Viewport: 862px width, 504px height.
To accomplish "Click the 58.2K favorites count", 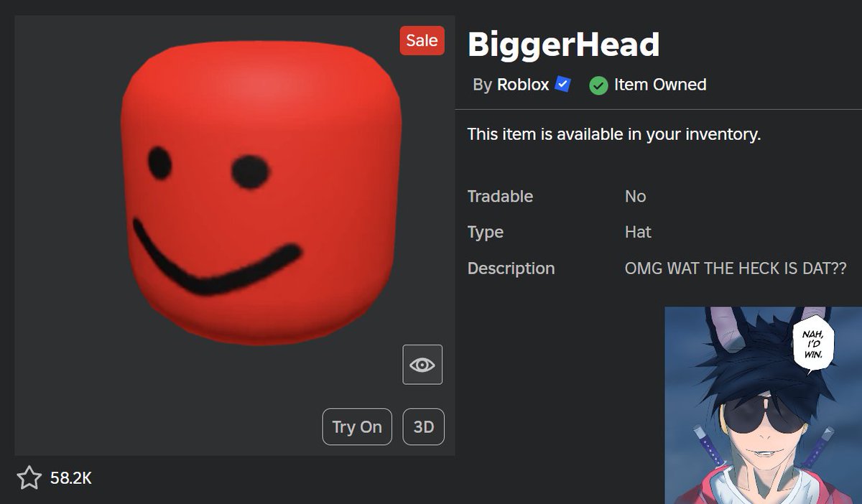I will tap(71, 477).
